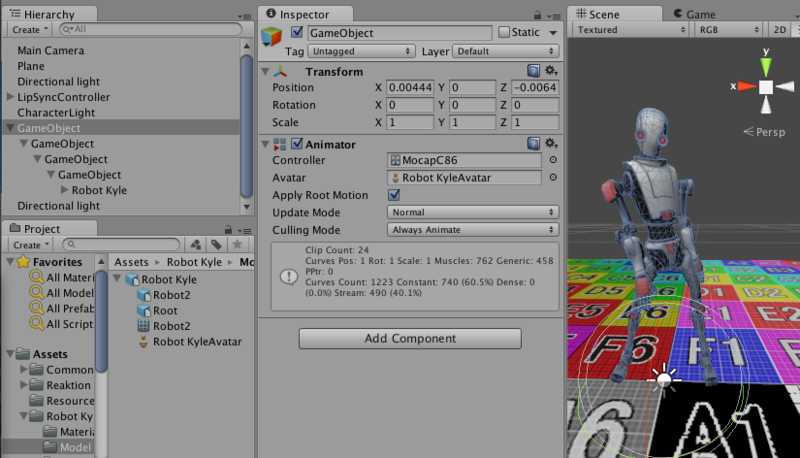Search by type icon in Project toolbar
The width and height of the screenshot is (800, 458).
pyautogui.click(x=195, y=245)
